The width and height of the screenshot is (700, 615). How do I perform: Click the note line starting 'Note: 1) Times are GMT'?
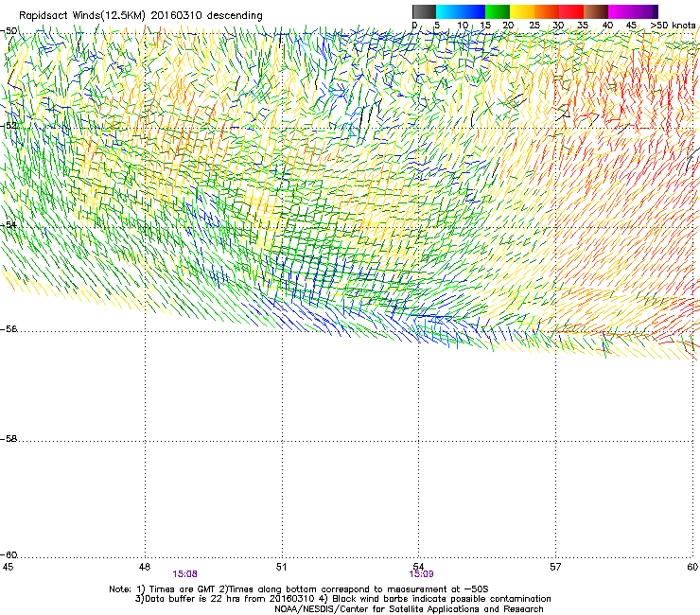click(x=299, y=589)
